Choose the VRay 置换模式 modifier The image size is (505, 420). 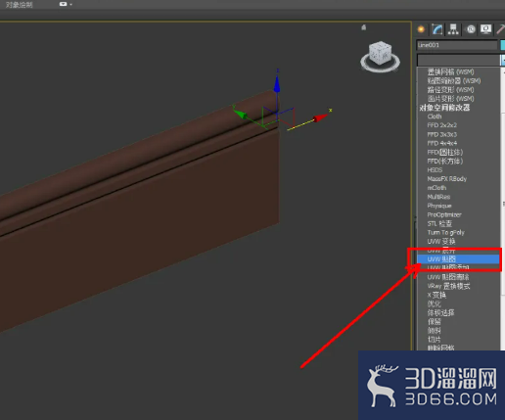[448, 286]
